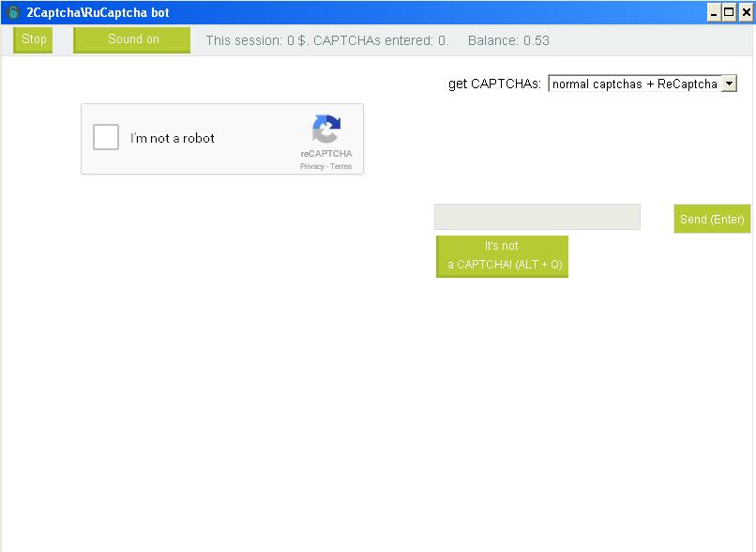This screenshot has width=756, height=552.
Task: Check the I'm not a robot checkbox
Action: pos(106,137)
